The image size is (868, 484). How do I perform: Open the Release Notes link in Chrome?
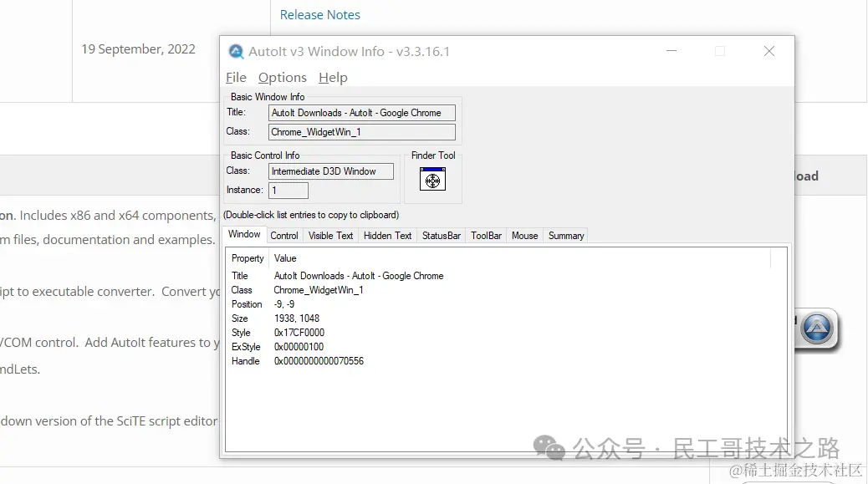320,15
